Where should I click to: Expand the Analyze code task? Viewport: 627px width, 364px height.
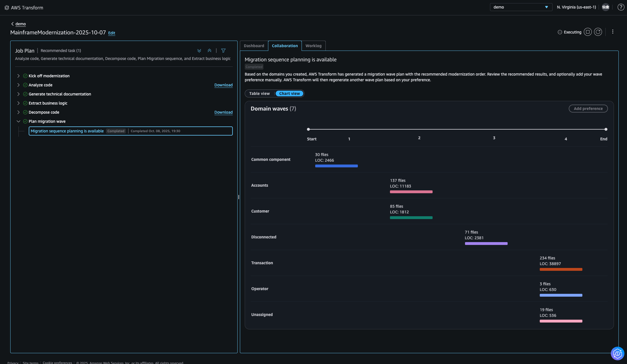point(18,85)
